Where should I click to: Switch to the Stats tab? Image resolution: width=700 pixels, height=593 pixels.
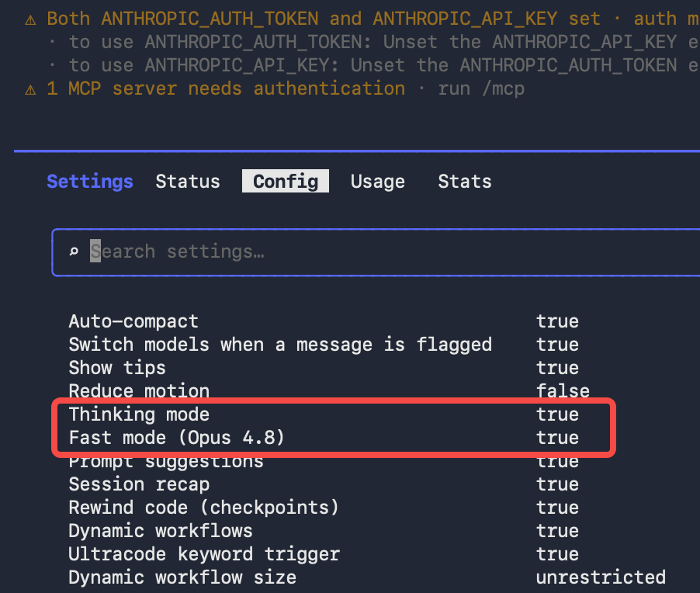465,182
